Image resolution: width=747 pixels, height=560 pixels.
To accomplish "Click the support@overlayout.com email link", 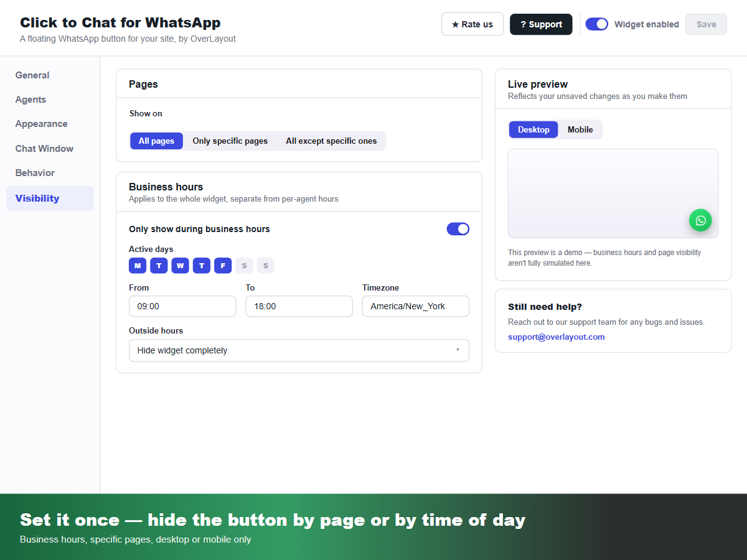I will [x=557, y=337].
